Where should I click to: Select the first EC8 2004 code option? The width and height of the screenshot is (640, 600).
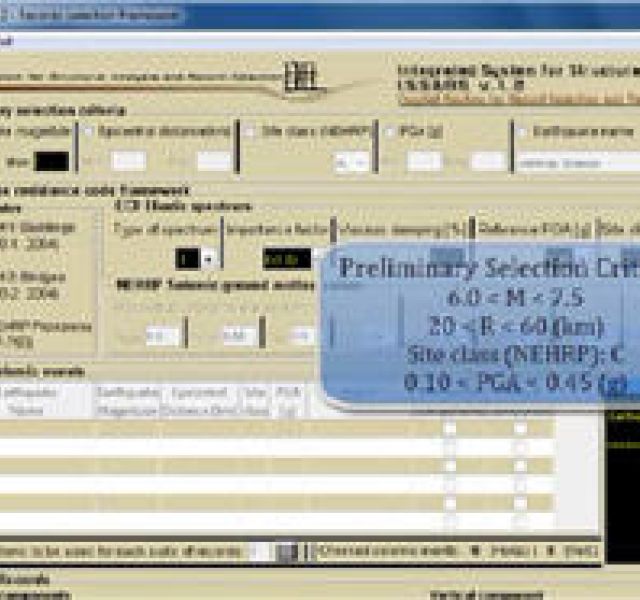click(x=37, y=236)
